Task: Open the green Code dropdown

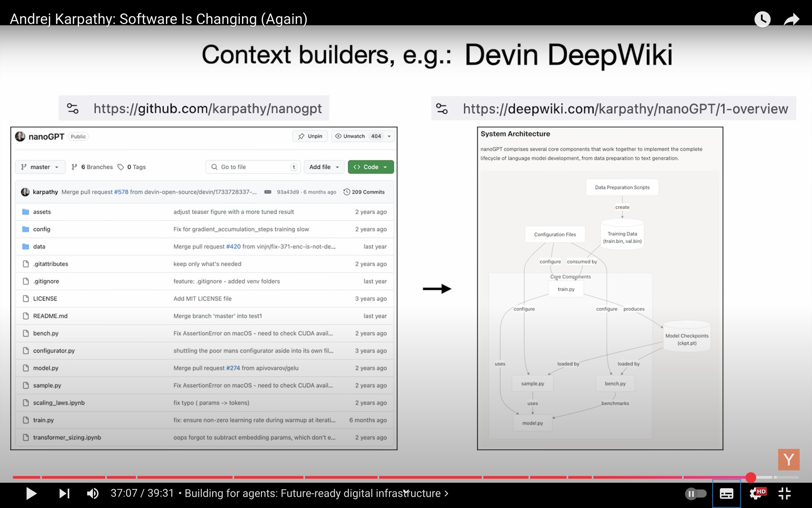Action: tap(371, 167)
